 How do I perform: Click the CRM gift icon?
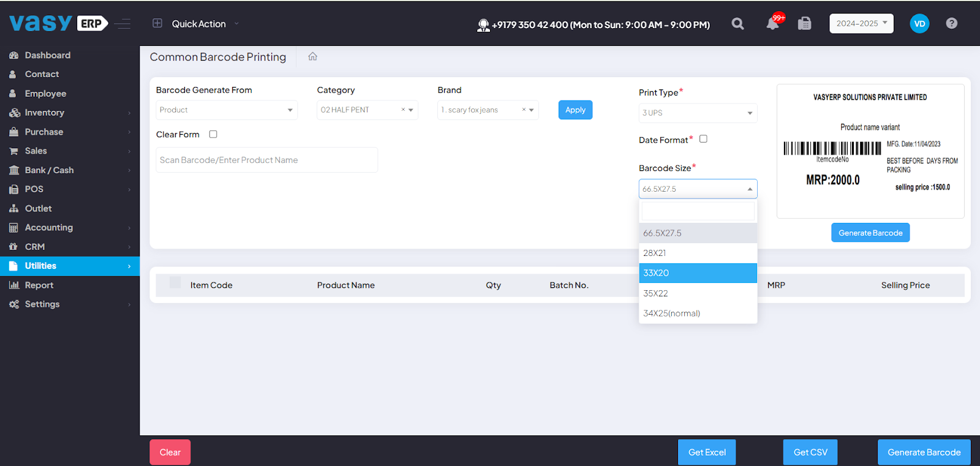coord(13,247)
